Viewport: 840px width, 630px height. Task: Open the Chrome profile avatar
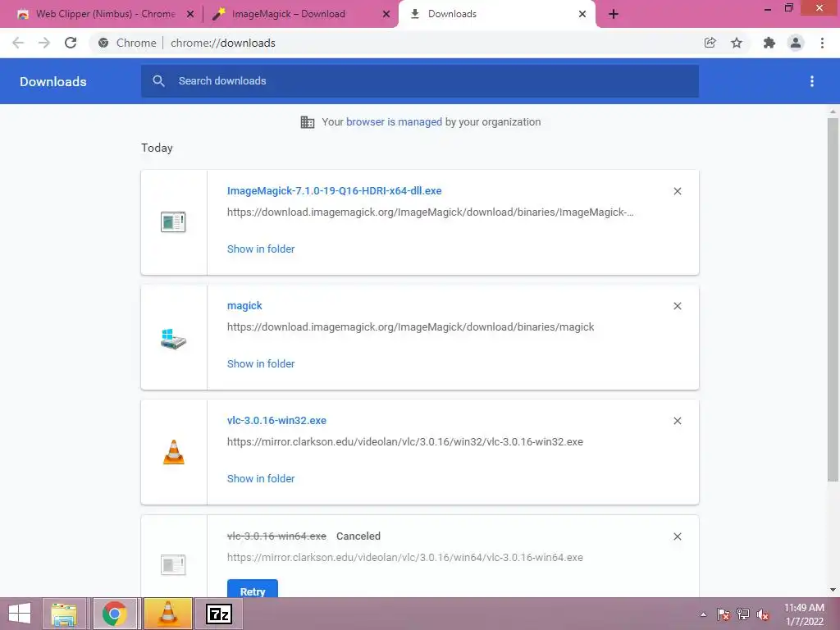point(796,43)
